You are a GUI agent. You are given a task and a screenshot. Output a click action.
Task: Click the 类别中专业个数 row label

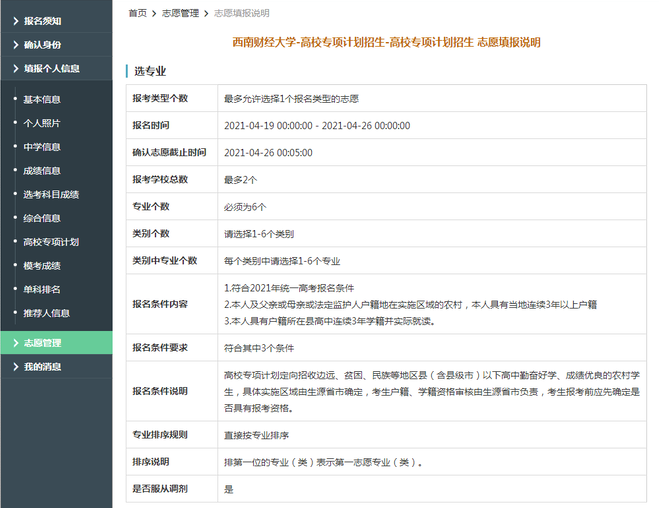click(165, 261)
